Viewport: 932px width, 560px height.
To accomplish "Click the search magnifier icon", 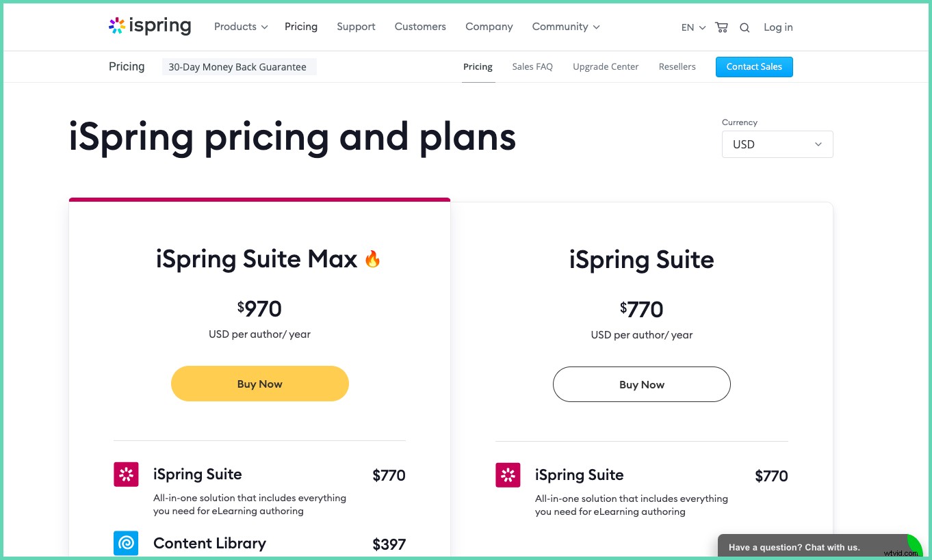I will click(x=745, y=28).
